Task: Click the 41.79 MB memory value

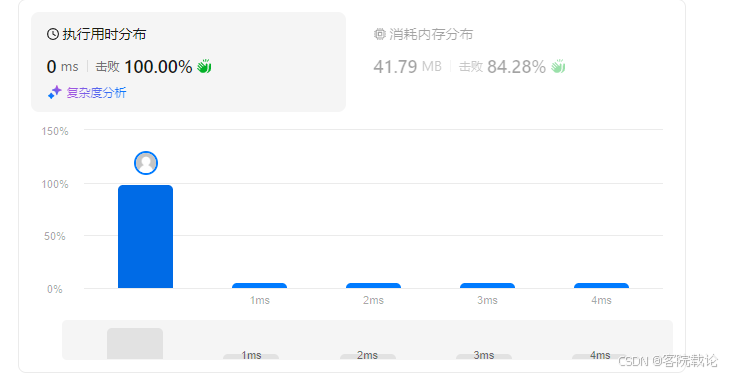Action: (x=407, y=67)
